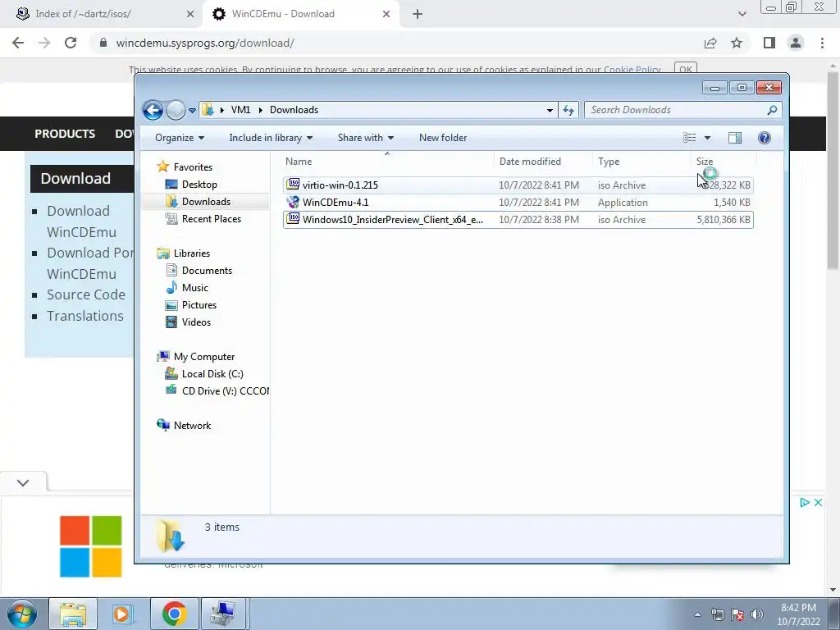Click PRODUCTS in the website navigation
This screenshot has width=840, height=630.
tap(65, 134)
